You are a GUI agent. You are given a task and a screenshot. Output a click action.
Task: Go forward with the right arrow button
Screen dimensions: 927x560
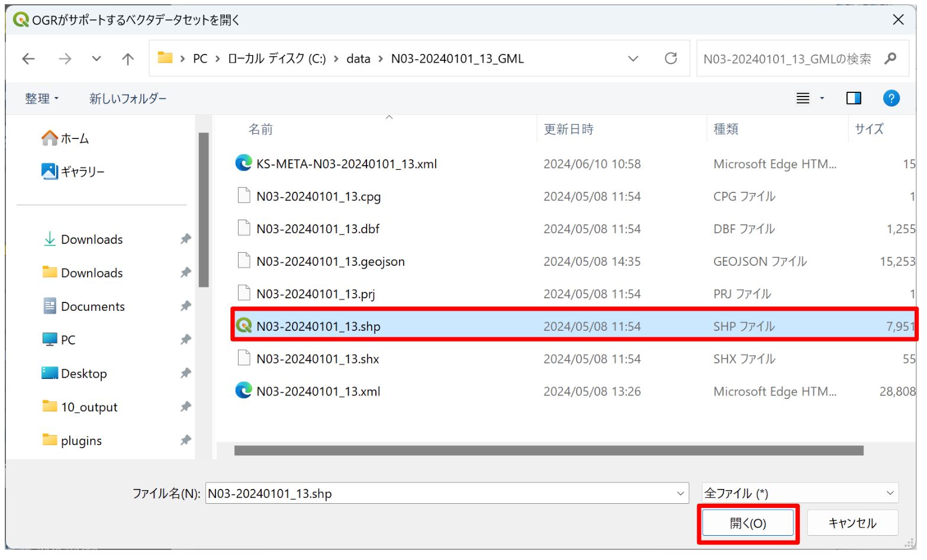[x=65, y=59]
